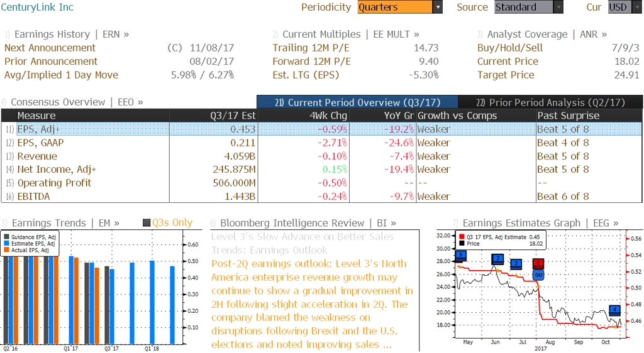
Task: Select the EBITDA measure row
Action: pos(321,197)
